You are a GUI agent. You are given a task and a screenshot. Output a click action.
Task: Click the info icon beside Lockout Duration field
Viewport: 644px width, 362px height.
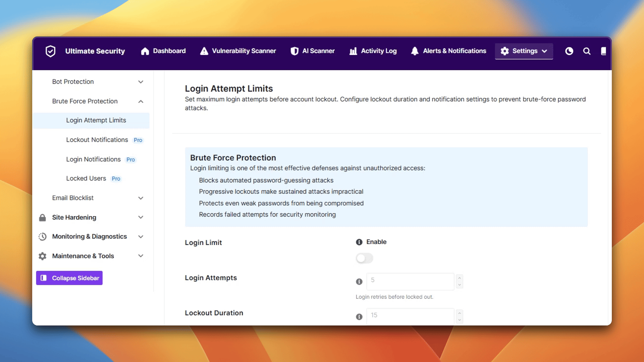(x=359, y=317)
